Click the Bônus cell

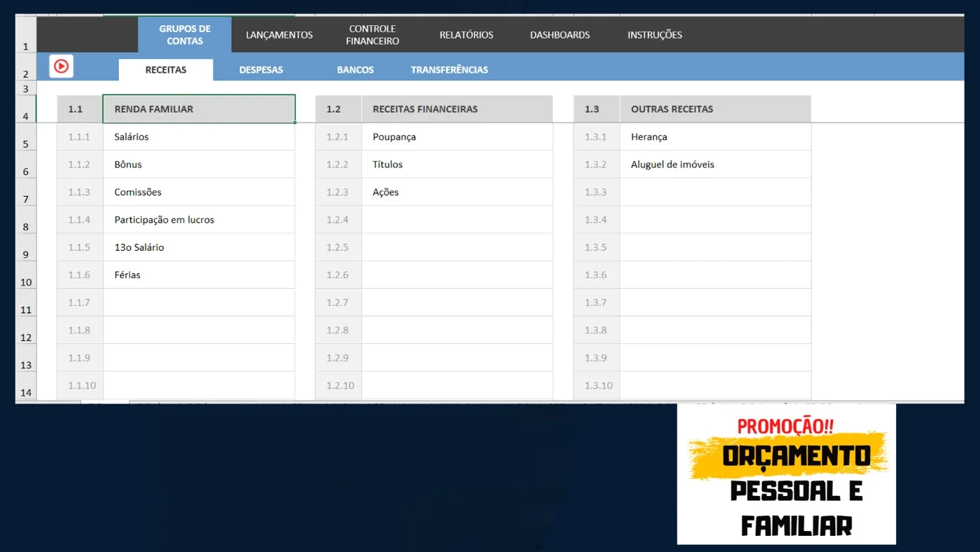pos(199,165)
